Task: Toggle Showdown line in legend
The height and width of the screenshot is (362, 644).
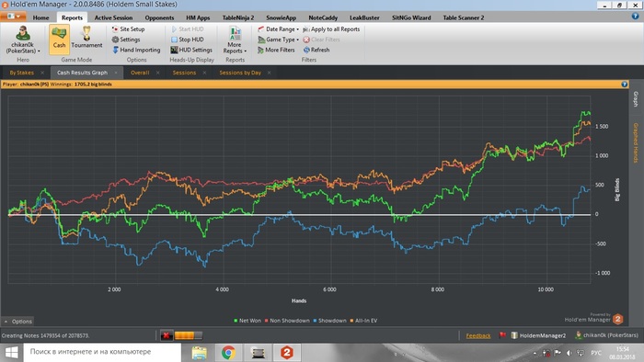Action: (329, 321)
